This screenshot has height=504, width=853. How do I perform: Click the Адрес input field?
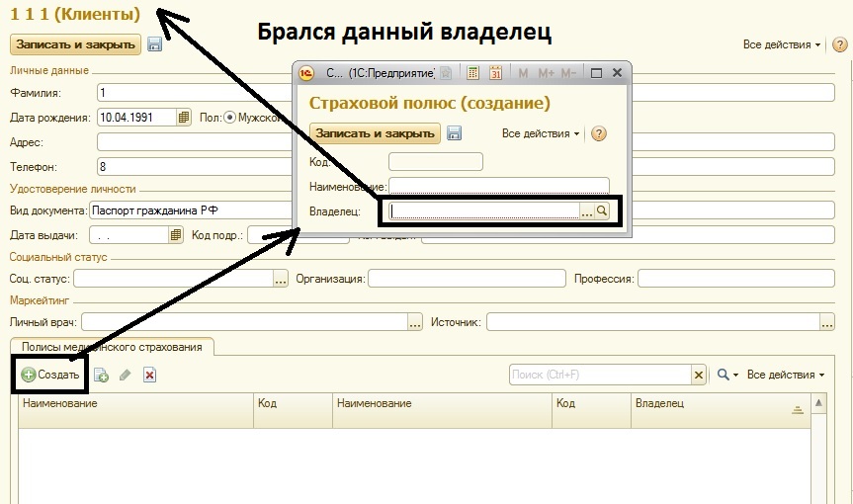coord(466,142)
